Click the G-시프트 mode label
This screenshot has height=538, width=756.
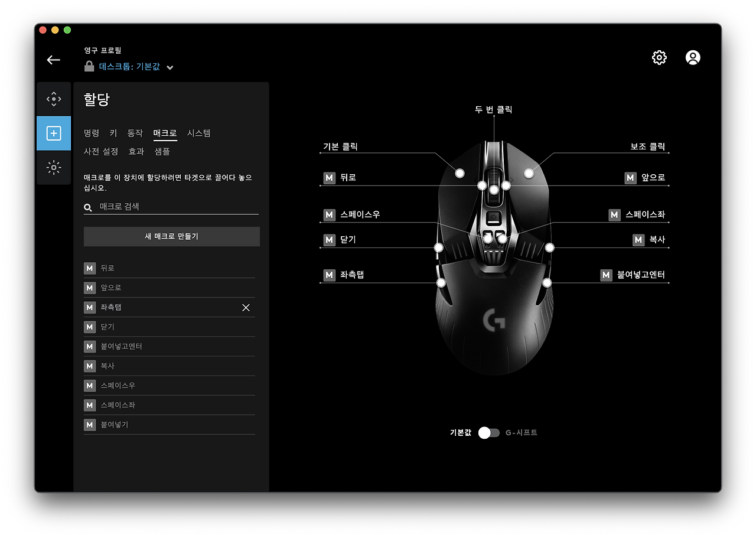click(522, 433)
